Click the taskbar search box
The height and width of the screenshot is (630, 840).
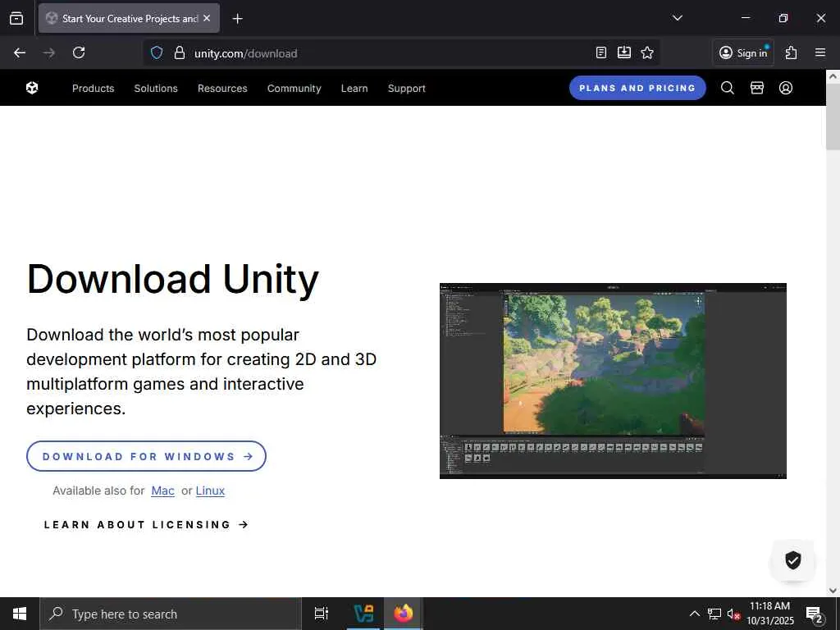click(x=171, y=614)
